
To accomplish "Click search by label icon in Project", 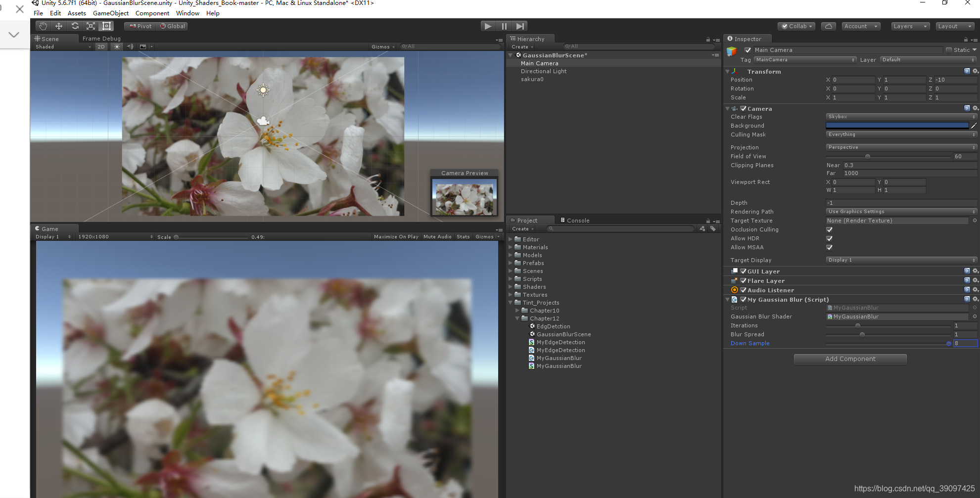I will tap(713, 228).
